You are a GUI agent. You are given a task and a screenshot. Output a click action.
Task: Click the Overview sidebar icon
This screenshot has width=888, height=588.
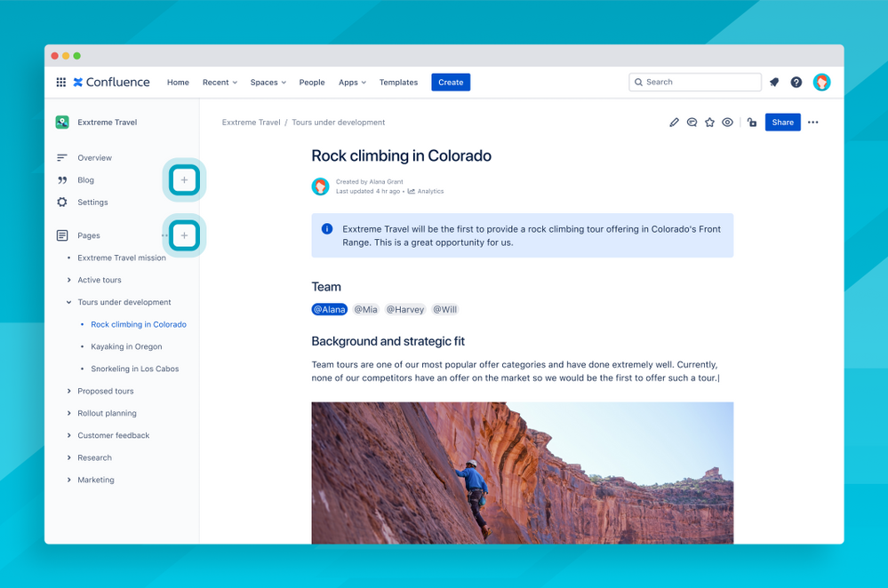point(61,157)
